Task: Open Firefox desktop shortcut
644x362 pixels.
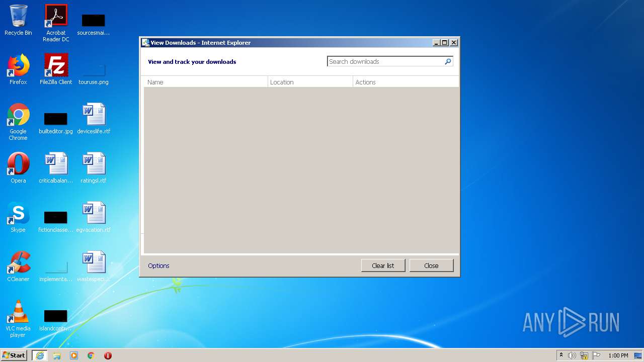Action: coord(18,69)
